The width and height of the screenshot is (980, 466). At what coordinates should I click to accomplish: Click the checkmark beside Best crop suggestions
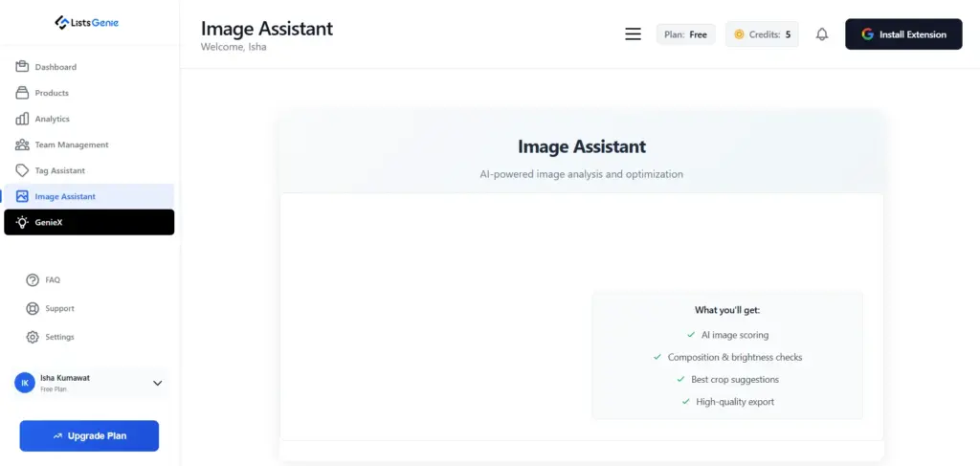pos(680,380)
